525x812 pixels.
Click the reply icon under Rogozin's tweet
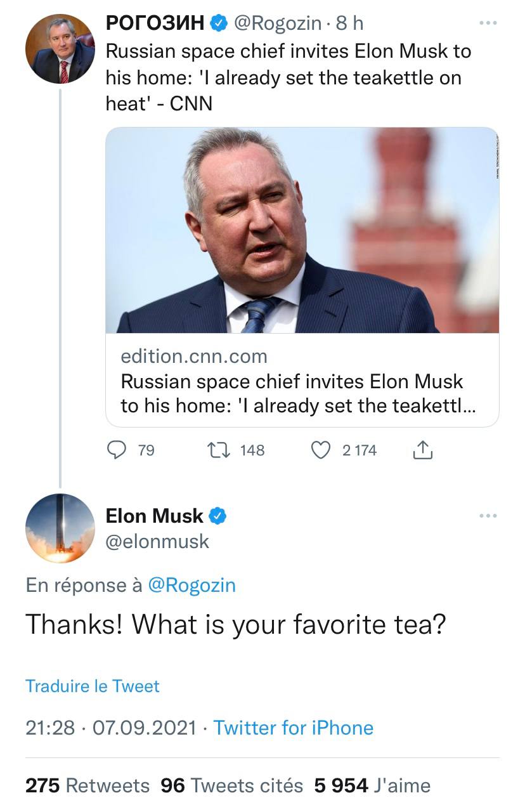click(x=116, y=450)
